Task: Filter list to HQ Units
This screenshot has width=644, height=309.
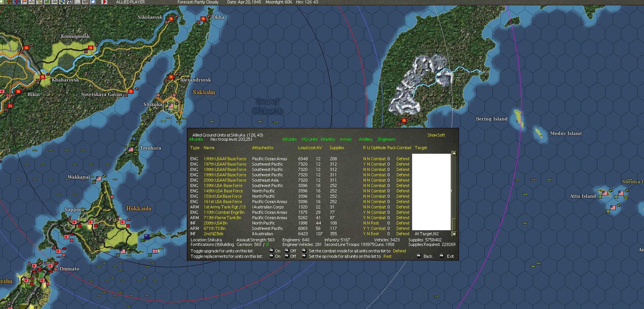Action: click(310, 139)
